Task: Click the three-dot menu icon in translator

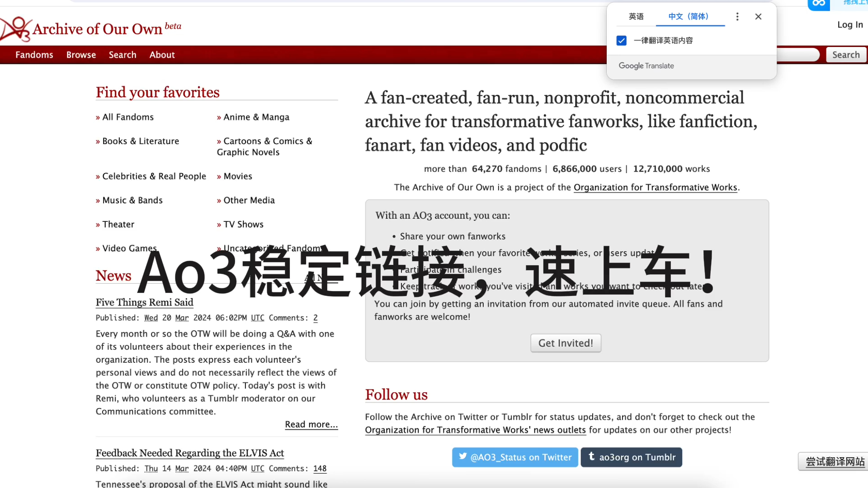Action: (x=737, y=16)
